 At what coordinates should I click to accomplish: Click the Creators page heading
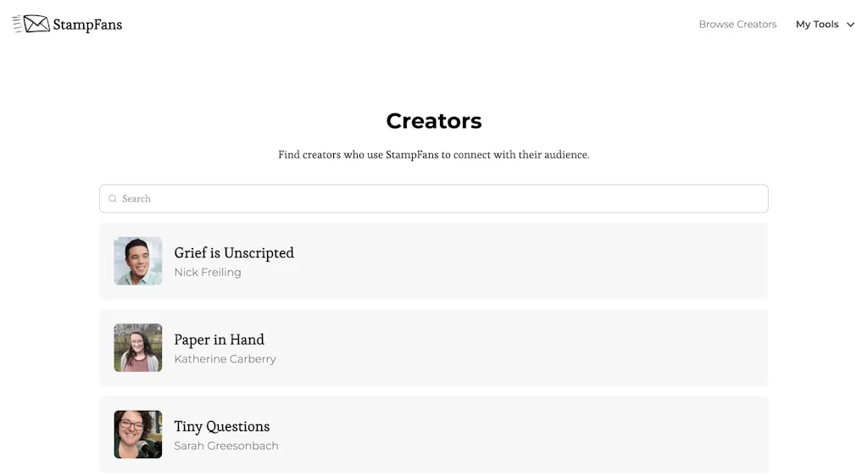pyautogui.click(x=434, y=121)
